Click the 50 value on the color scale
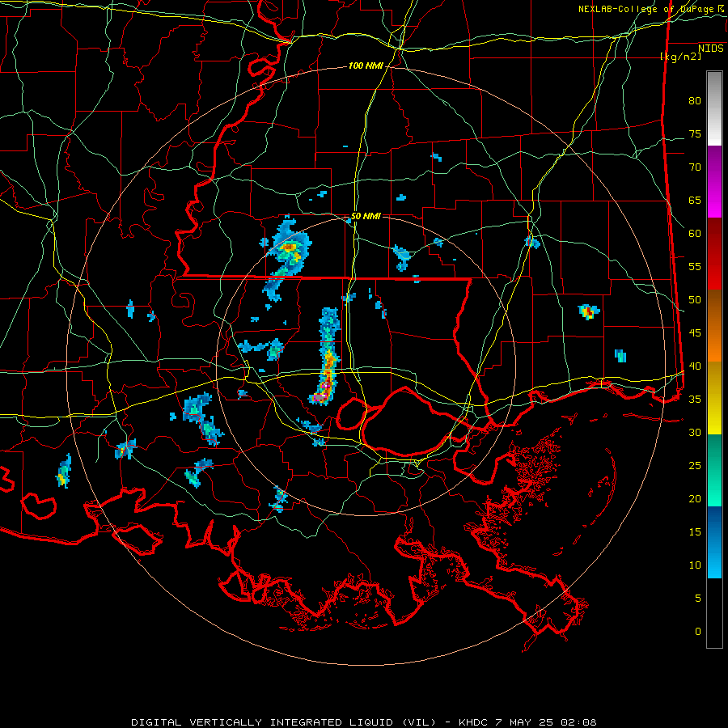 (x=695, y=300)
